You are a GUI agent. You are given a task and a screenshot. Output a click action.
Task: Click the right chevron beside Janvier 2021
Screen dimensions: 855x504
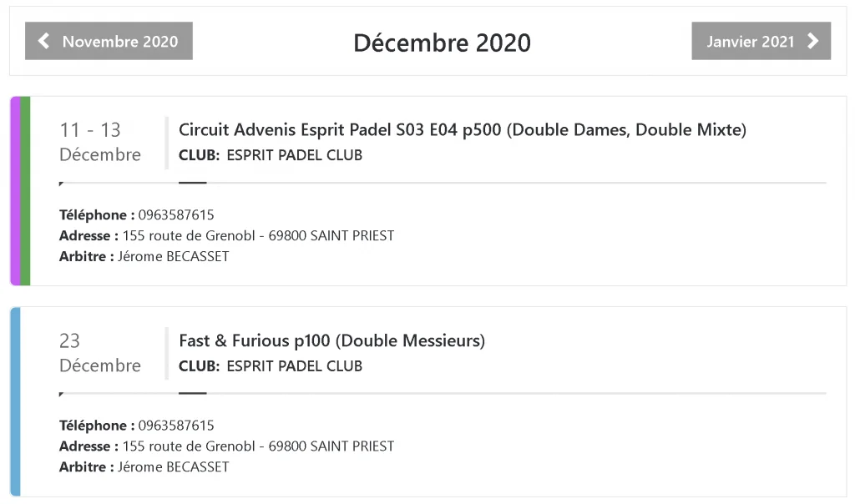click(x=813, y=41)
